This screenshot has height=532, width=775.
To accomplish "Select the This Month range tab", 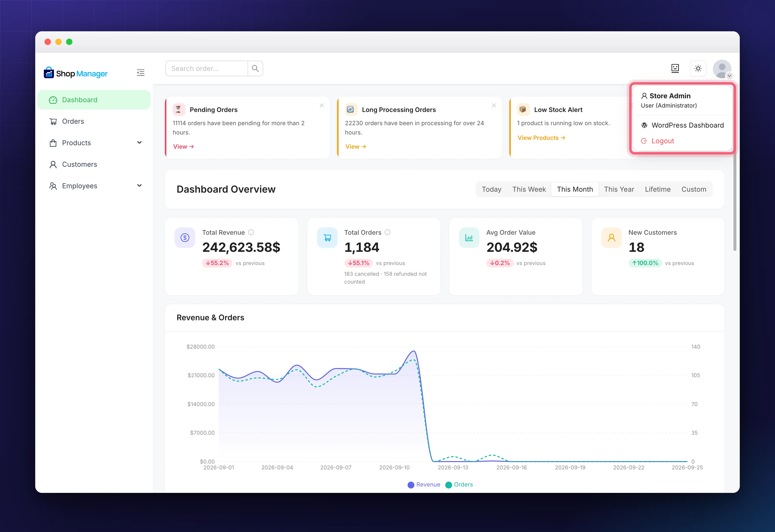I will pos(575,189).
